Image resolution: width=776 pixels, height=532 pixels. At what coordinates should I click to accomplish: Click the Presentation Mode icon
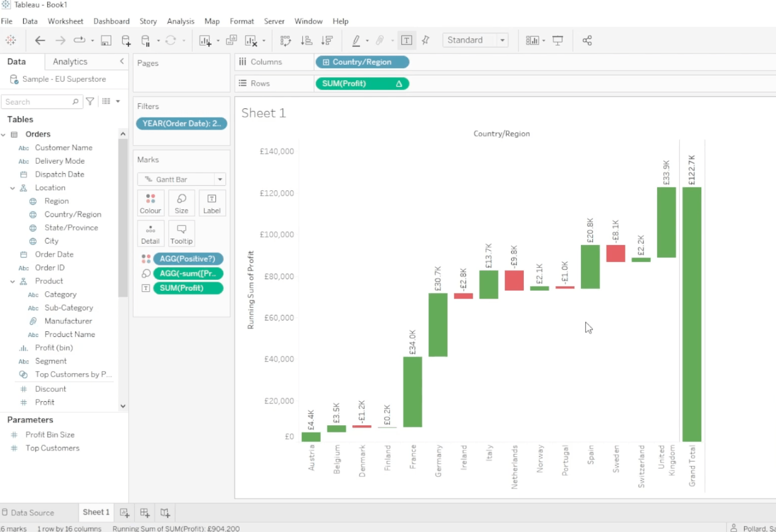tap(558, 40)
